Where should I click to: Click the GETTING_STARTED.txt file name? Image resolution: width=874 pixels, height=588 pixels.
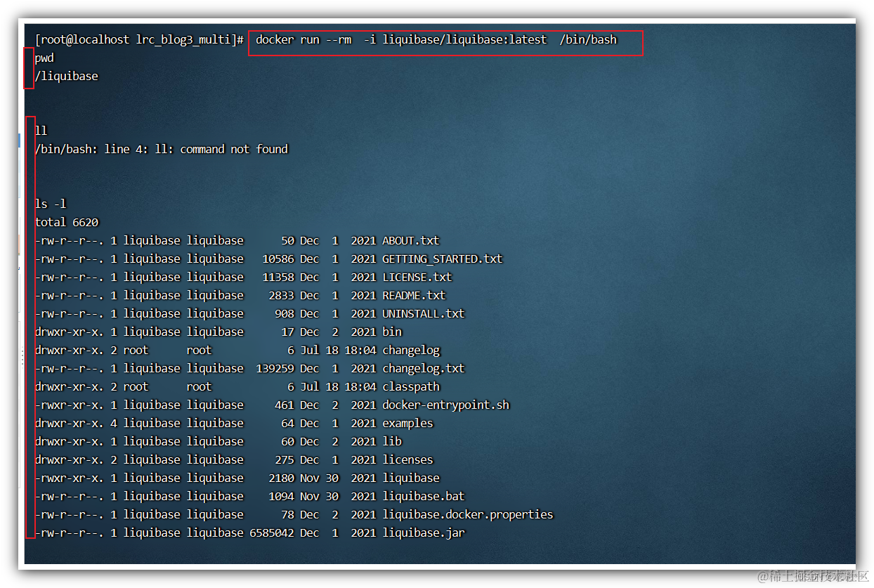coord(442,259)
